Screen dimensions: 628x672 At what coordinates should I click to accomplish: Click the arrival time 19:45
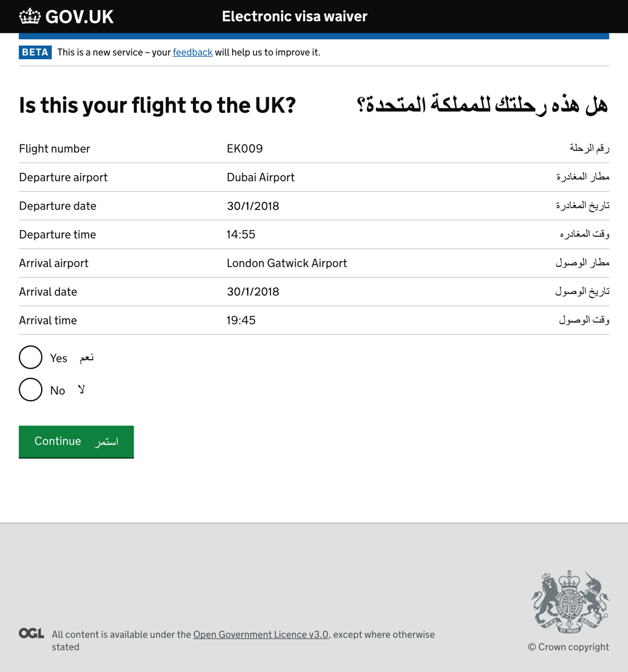pyautogui.click(x=240, y=320)
